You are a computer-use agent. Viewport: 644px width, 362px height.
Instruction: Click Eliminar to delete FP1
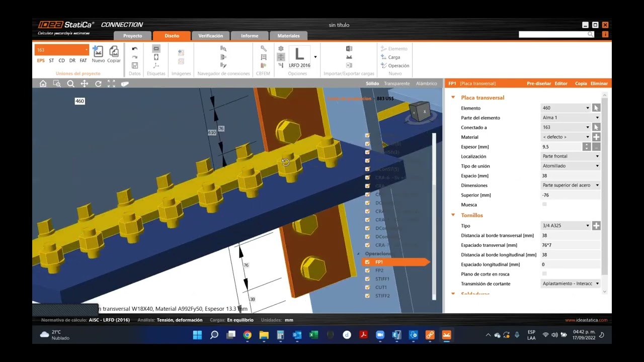coord(599,83)
